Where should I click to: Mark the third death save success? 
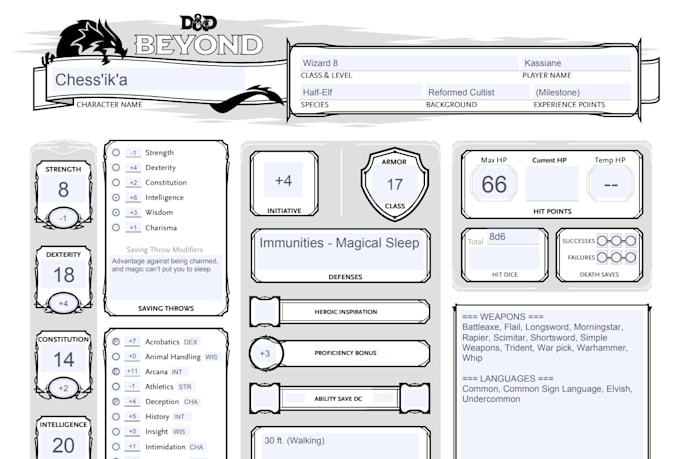pos(631,240)
